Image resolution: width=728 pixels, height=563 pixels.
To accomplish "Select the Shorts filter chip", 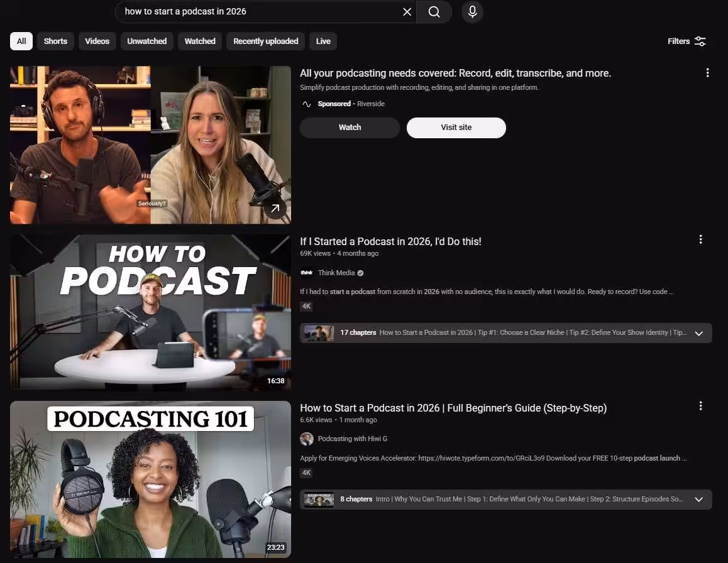I will [55, 41].
